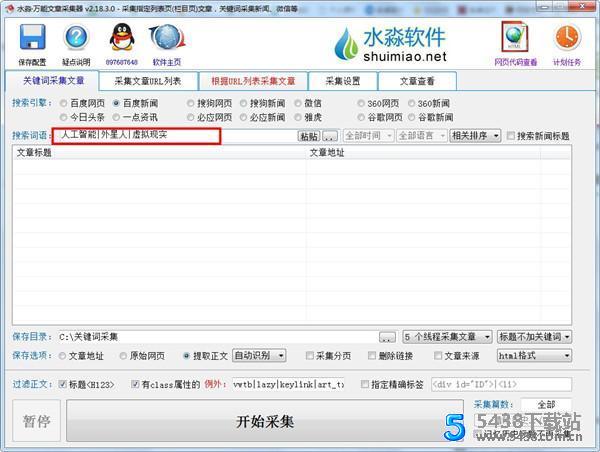
Task: Open the 自动识别 dropdown
Action: 259,356
